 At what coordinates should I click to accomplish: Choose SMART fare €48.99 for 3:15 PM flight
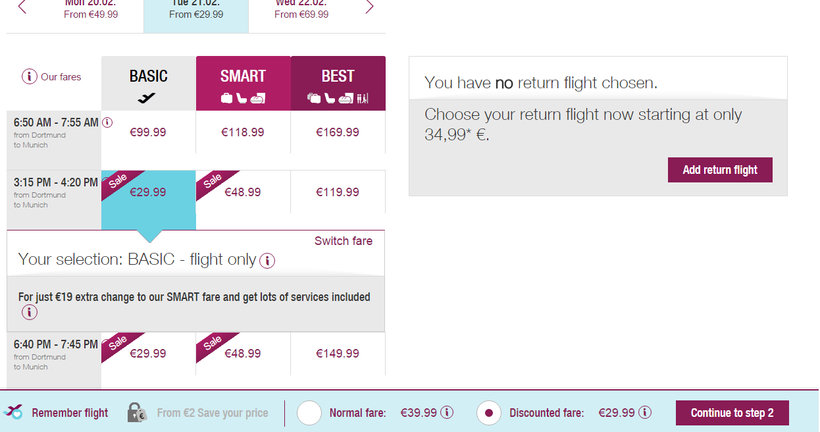pyautogui.click(x=242, y=191)
